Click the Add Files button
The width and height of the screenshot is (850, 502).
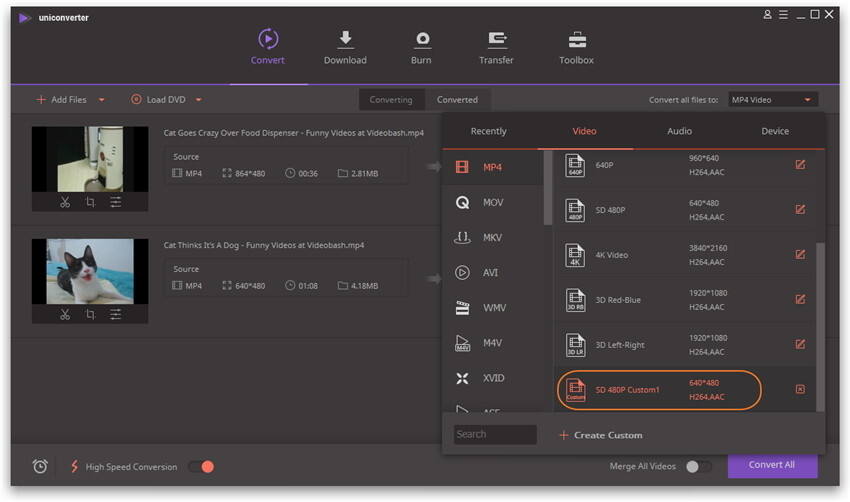coord(61,100)
